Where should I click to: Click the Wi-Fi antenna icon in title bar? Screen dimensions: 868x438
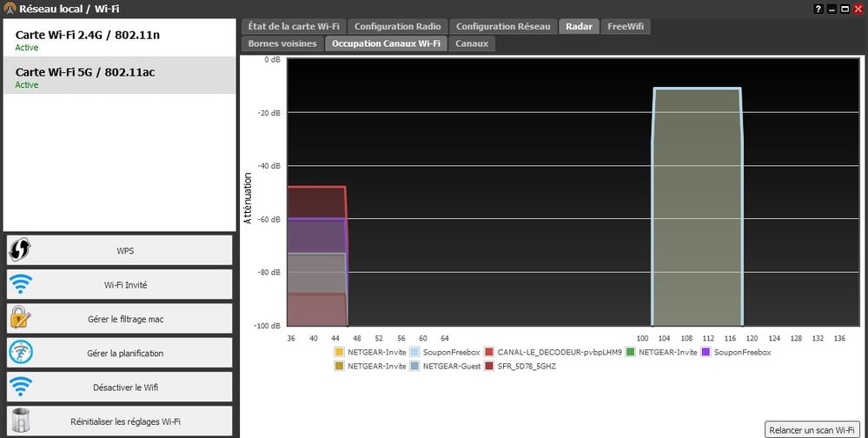coord(10,9)
